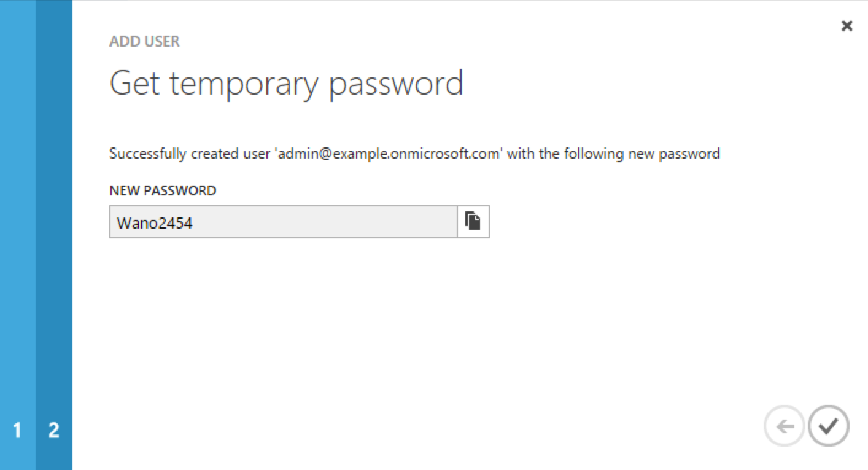The height and width of the screenshot is (470, 868).
Task: Go back using the left arrow button
Action: tap(784, 426)
